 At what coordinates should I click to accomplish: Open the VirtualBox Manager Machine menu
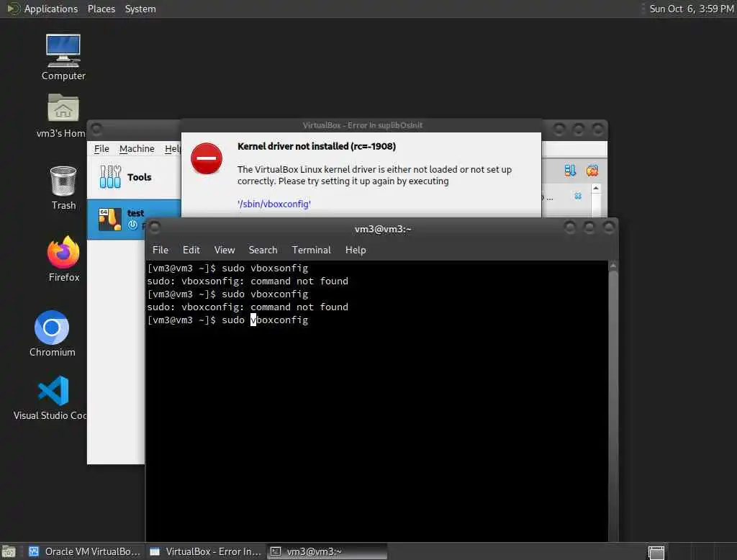click(137, 148)
